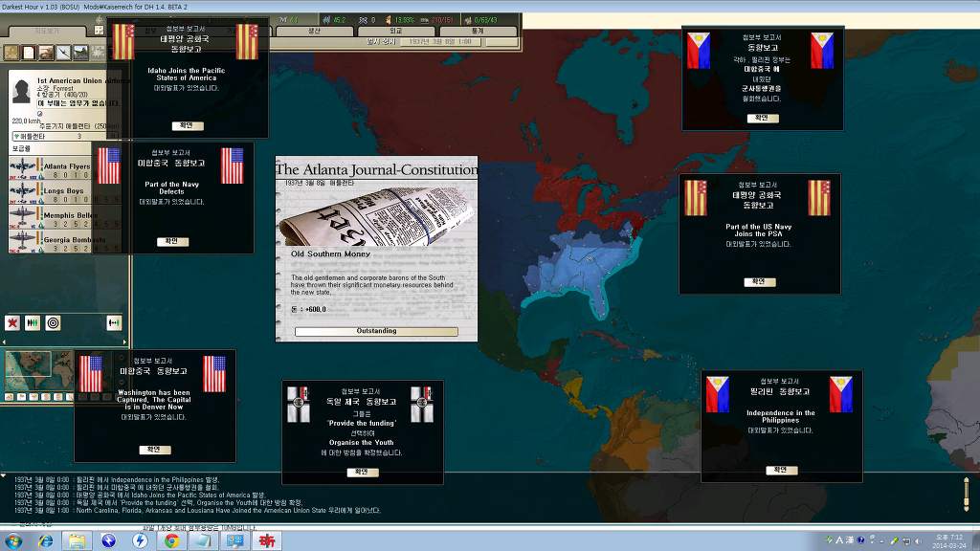
Task: Select the airplane air units toolbar icon
Action: coord(64,53)
